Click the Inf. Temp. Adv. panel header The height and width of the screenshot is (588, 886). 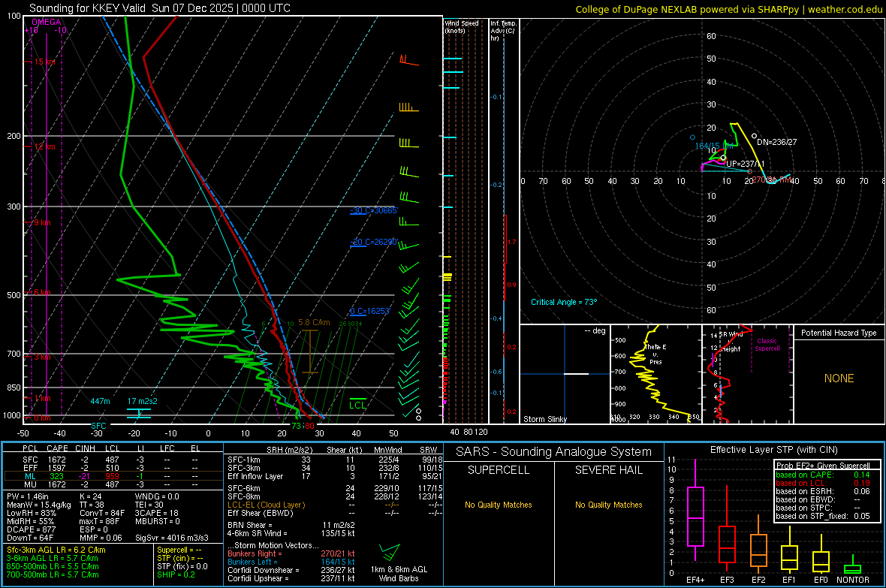point(502,31)
